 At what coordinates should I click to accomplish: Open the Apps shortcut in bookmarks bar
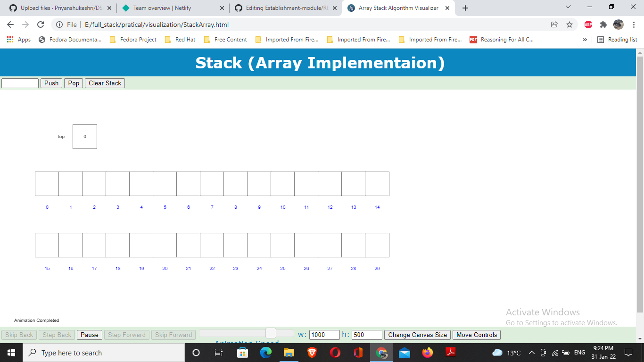click(19, 40)
